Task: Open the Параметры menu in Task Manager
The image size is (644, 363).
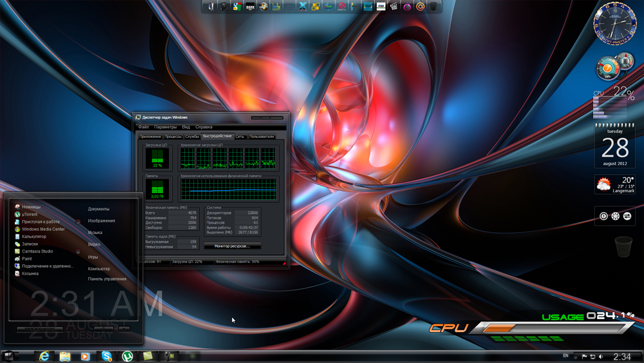Action: 165,127
